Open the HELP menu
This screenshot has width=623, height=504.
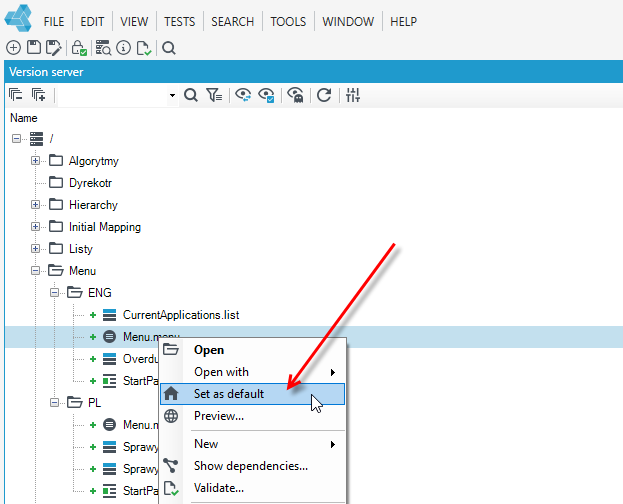tap(403, 21)
